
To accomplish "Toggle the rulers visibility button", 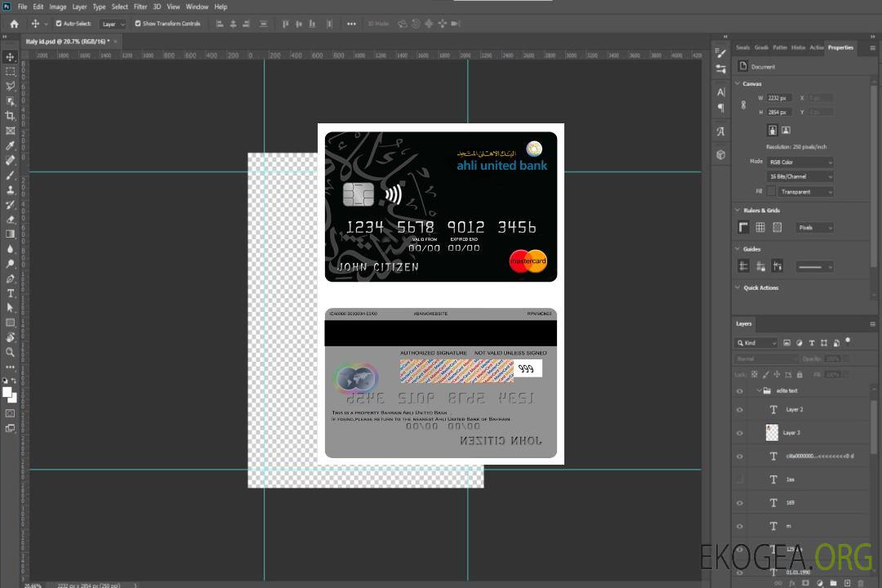I will [743, 227].
